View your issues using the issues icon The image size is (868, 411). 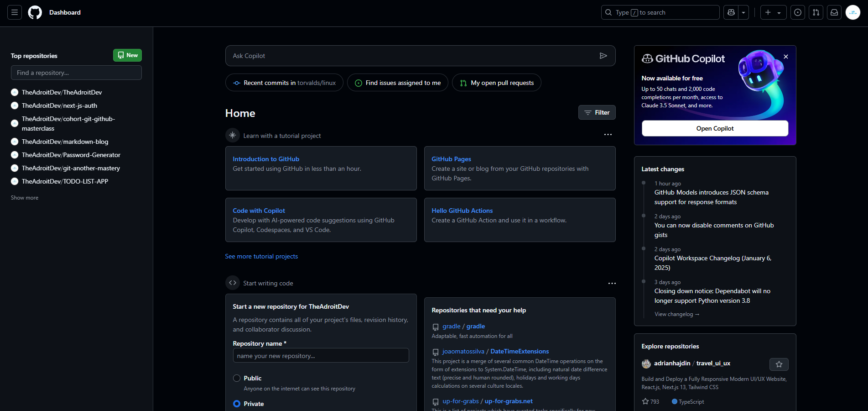[797, 12]
